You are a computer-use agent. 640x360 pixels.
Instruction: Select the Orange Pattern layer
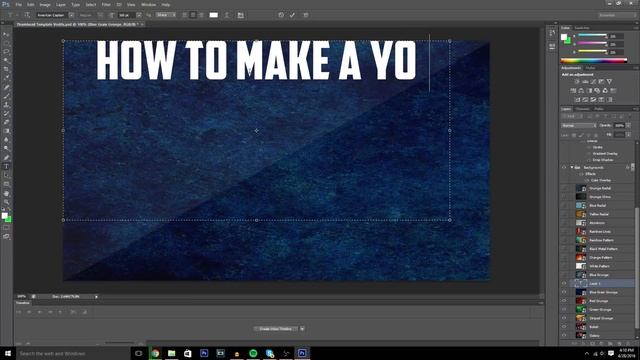[602, 258]
